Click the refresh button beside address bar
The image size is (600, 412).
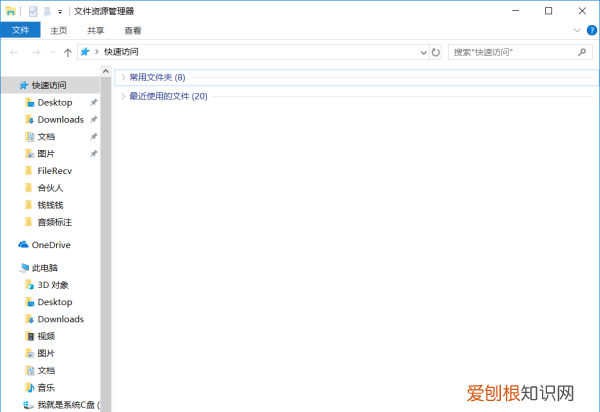(x=435, y=52)
